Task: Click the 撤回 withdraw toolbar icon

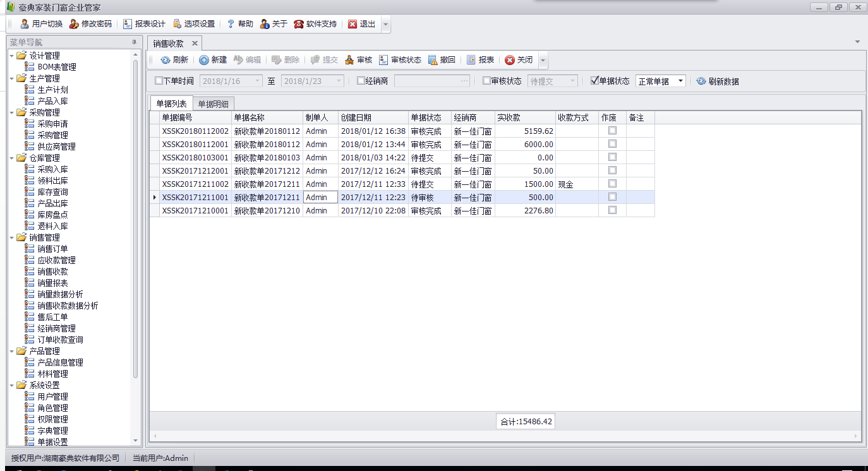Action: [433, 60]
